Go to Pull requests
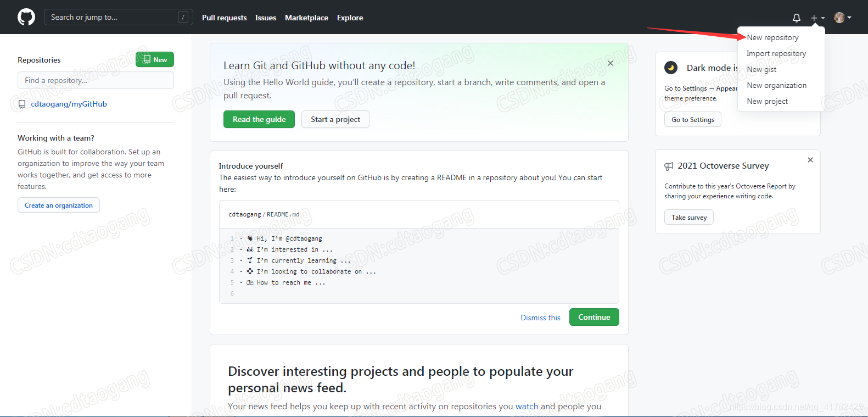This screenshot has width=868, height=417. point(224,18)
